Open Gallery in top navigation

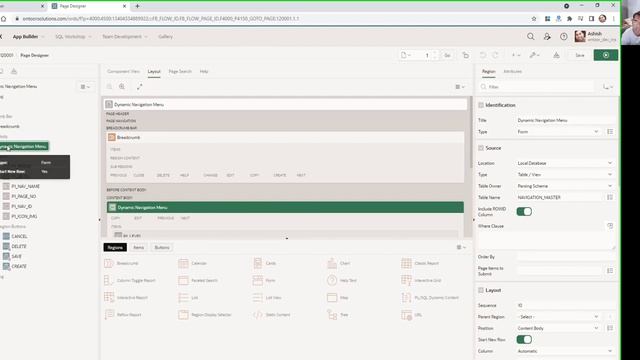click(x=165, y=37)
